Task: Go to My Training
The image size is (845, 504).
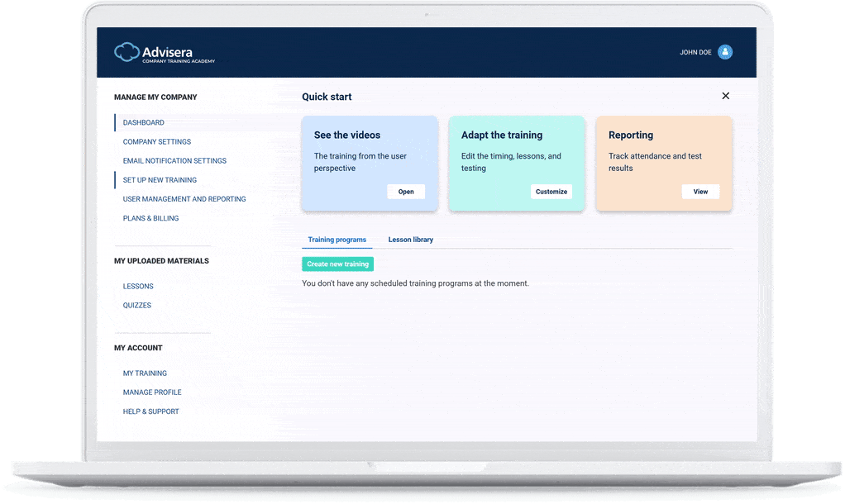Action: click(x=145, y=373)
